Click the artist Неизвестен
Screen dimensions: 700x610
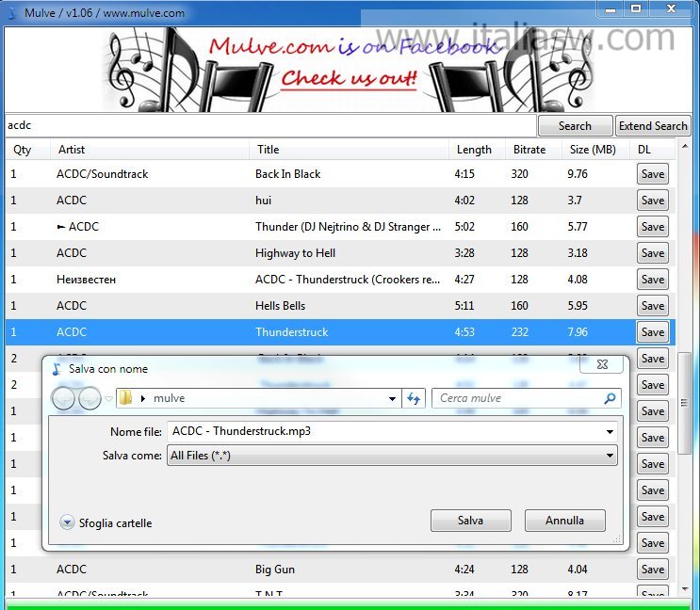86,280
